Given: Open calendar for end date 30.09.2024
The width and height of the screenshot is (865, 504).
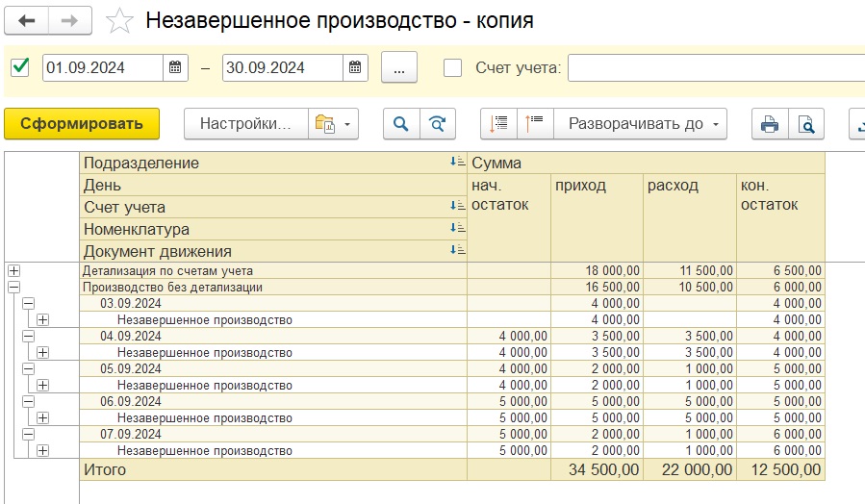Looking at the screenshot, I should [355, 68].
